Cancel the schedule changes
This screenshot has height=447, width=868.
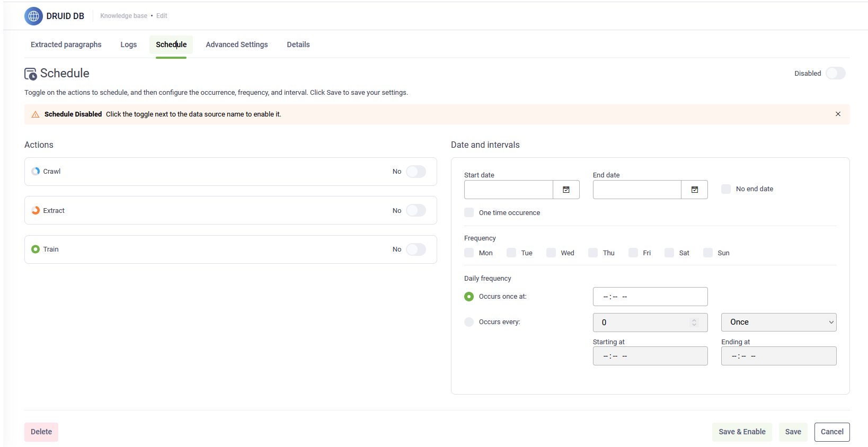click(832, 432)
